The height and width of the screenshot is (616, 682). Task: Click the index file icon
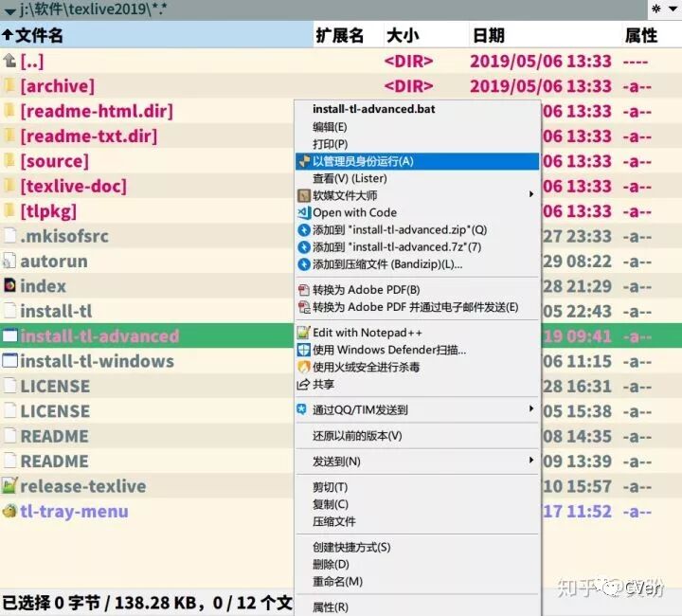9,285
